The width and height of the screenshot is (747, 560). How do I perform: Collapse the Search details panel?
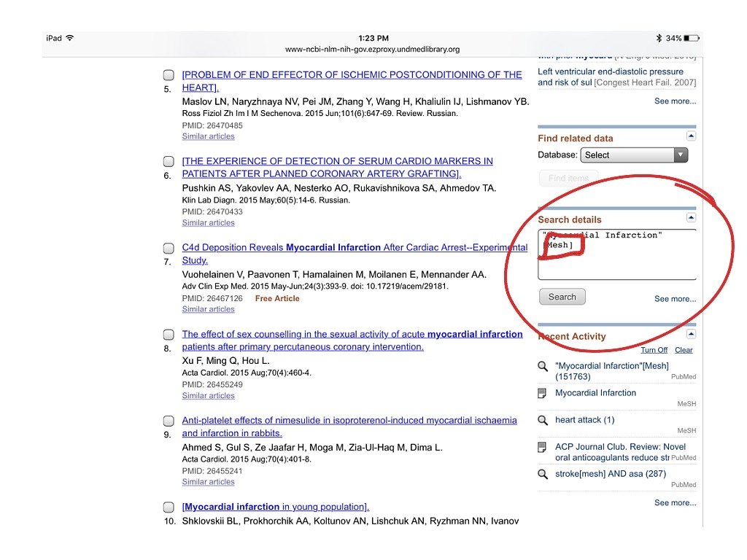click(x=692, y=217)
